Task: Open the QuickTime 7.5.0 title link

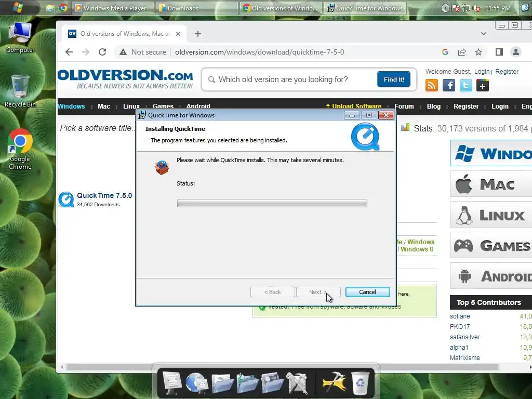Action: point(104,195)
